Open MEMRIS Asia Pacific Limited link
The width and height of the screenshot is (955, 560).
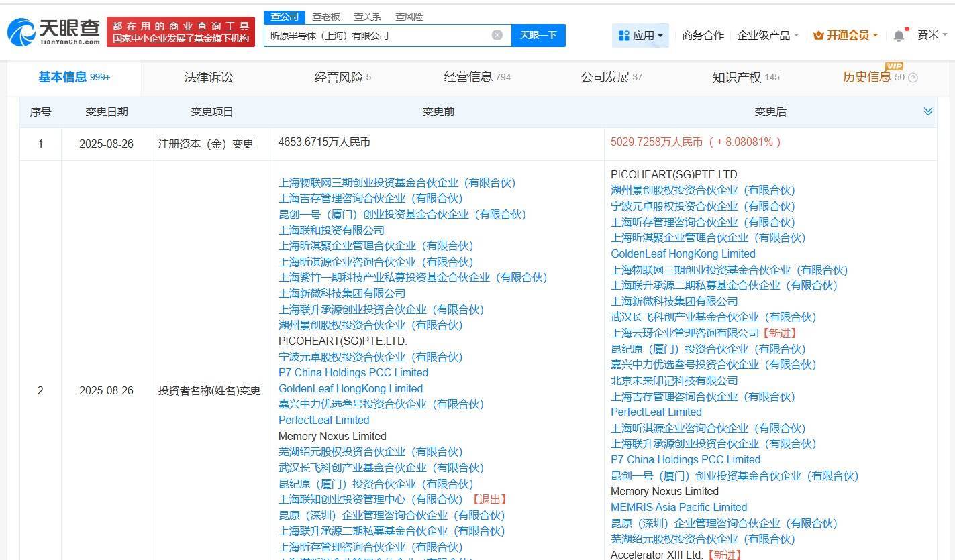pos(678,507)
